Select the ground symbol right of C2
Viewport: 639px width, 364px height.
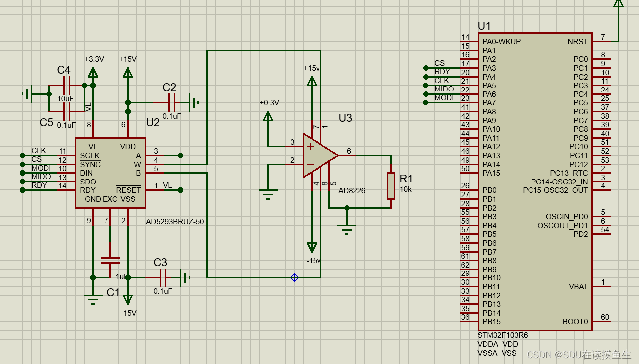click(193, 103)
